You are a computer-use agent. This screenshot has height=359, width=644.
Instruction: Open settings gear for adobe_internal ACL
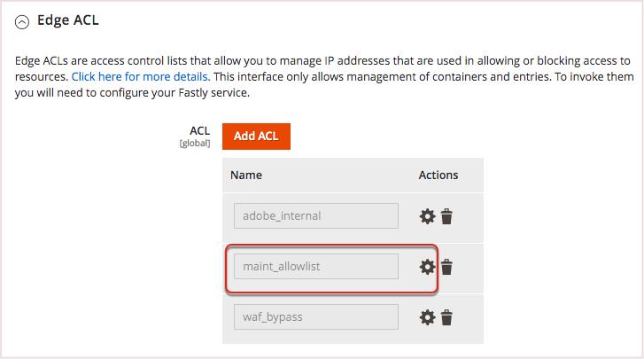click(x=427, y=216)
